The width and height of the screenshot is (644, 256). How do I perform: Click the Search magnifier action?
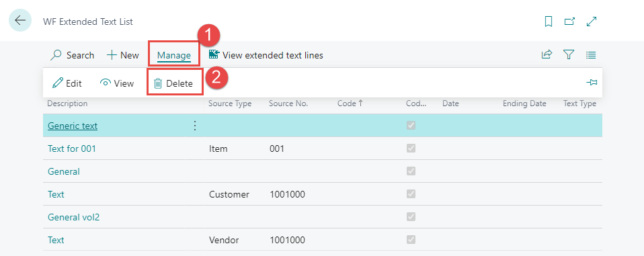pos(72,55)
